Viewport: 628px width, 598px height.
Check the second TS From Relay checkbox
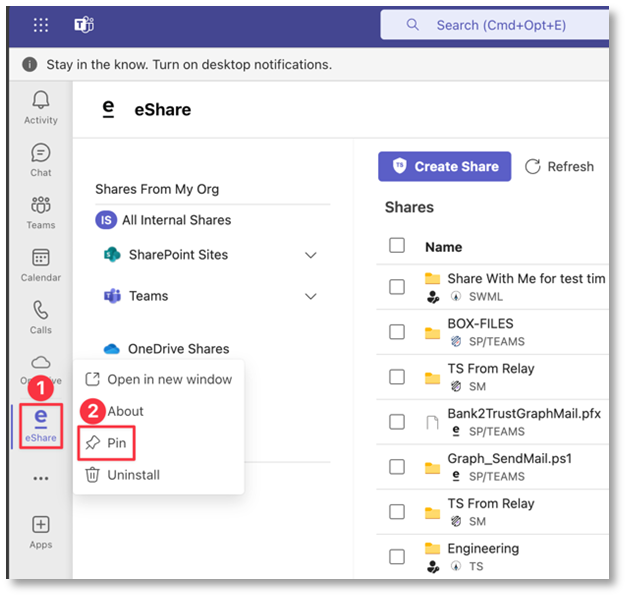[x=397, y=511]
